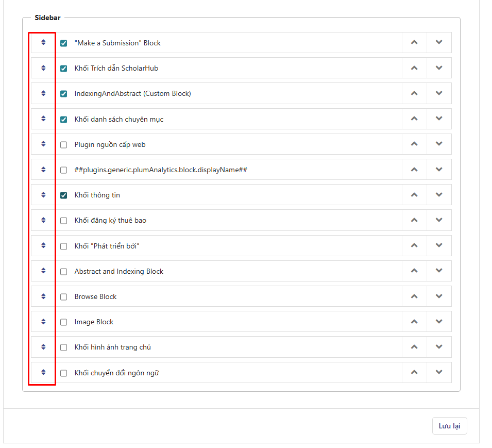Uncheck the IndexingAndAbstract (Custom Block) checkbox
492x448 pixels.
(63, 94)
